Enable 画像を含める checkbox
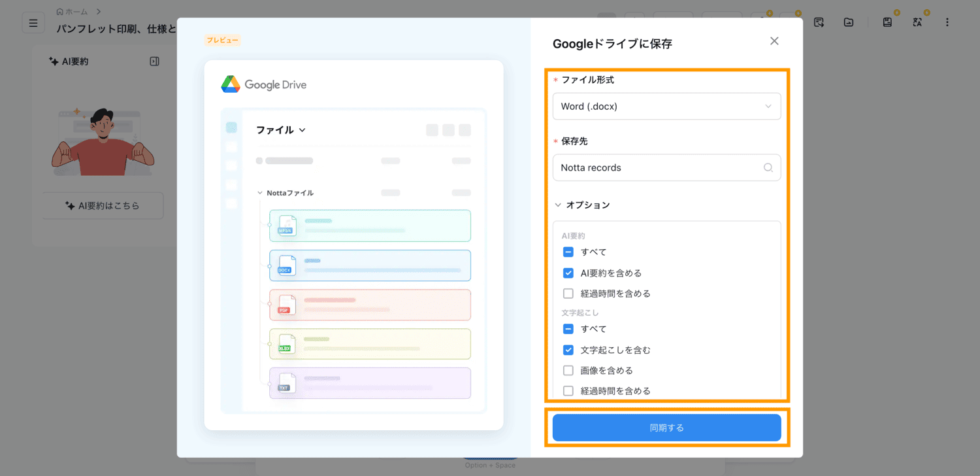This screenshot has height=476, width=980. [568, 370]
